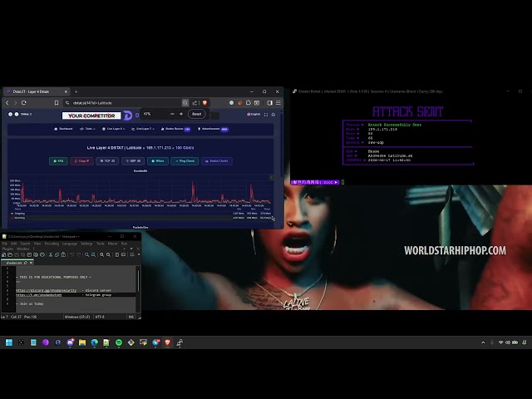Click Find icon in Notepad++ toolbar
532x399 pixels.
(86, 255)
